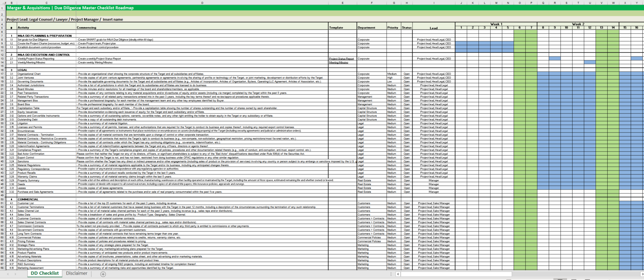Select the 'Strategic Plans' activity cell
This screenshot has width=644, height=280.
46,245
